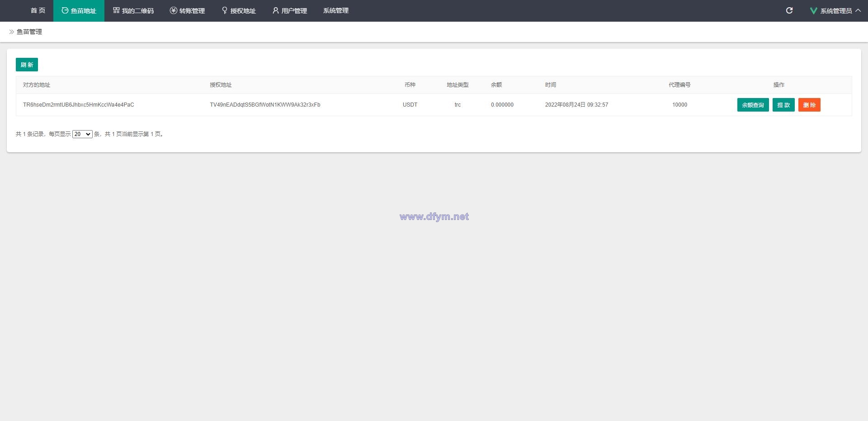Viewport: 868px width, 421px height.
Task: Click the double-chevron breadcrumb icon
Action: [12, 32]
